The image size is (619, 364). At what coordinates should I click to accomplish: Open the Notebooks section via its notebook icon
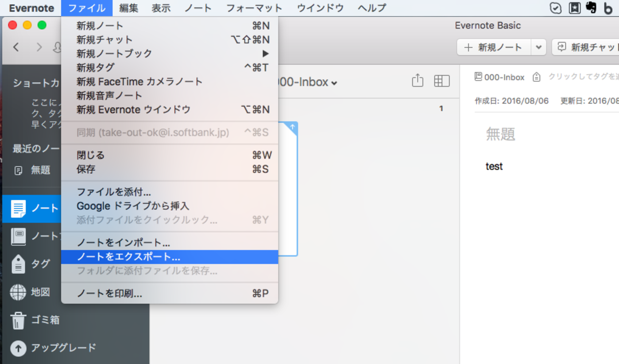[x=19, y=236]
